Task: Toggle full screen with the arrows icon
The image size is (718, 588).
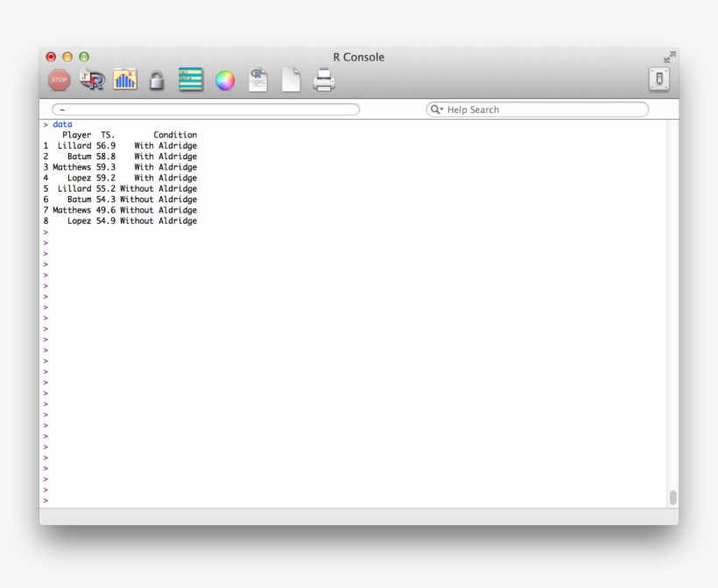Action: tap(669, 57)
